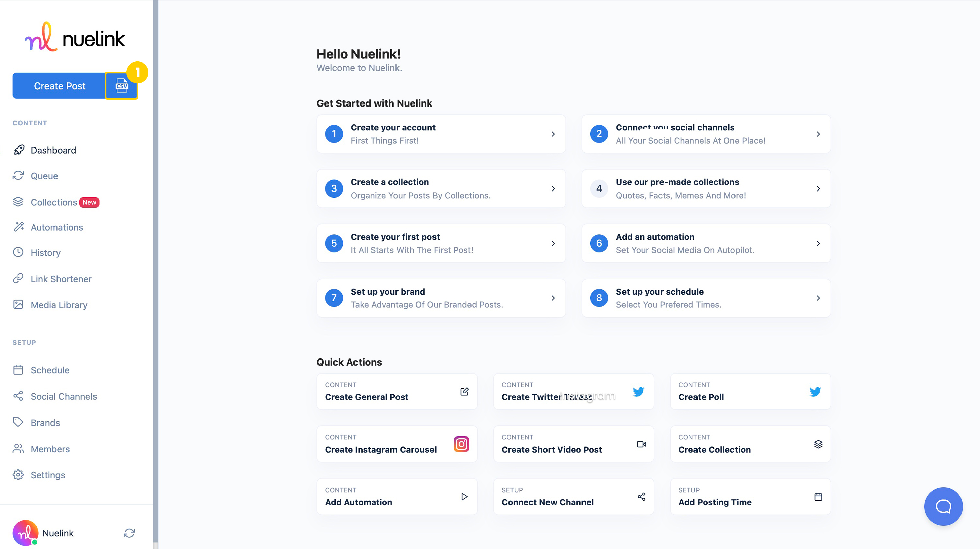
Task: Click video camera icon on Short Video Post
Action: click(641, 444)
